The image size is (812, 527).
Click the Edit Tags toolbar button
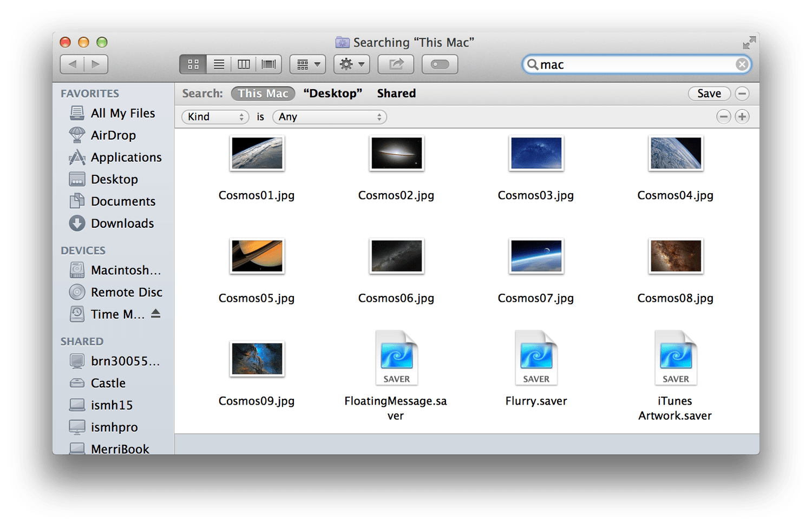click(x=440, y=64)
